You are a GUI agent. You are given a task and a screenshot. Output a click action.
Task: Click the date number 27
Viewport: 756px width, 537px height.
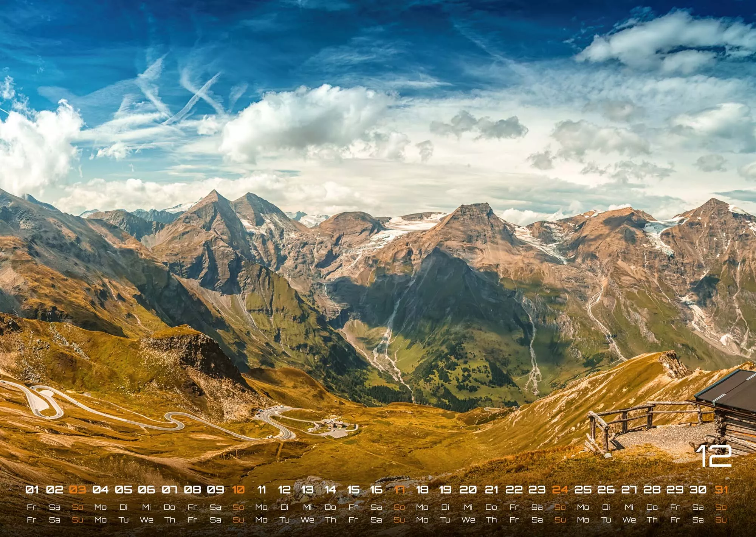pos(629,490)
